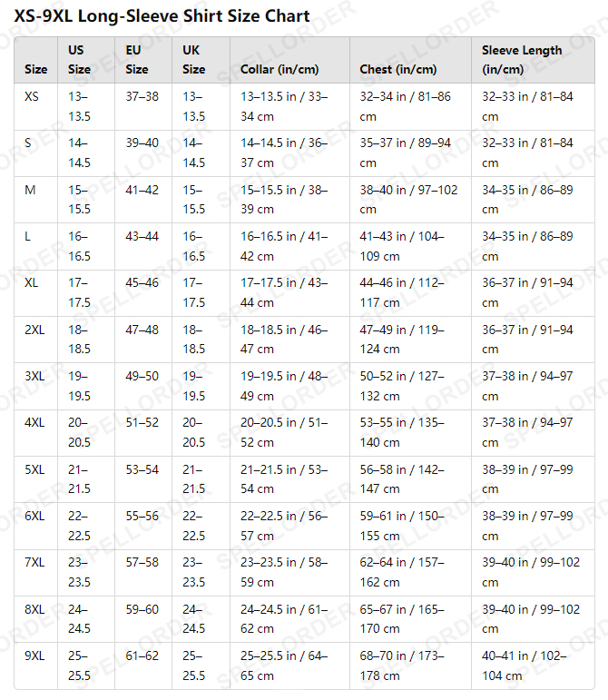This screenshot has height=700, width=608.
Task: Click the chart title XS-9XL Long-Sleeve Shirt Size Chart
Action: click(x=162, y=16)
